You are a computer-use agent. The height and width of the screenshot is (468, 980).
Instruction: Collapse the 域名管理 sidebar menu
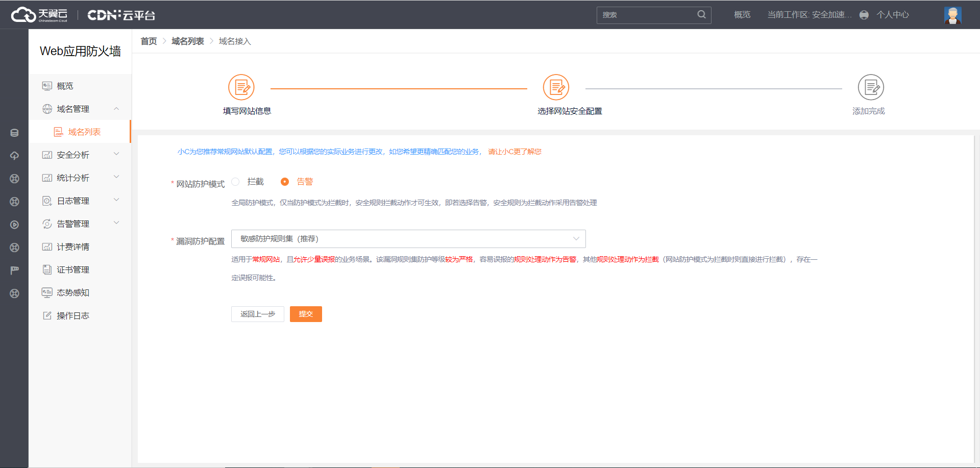[80, 109]
